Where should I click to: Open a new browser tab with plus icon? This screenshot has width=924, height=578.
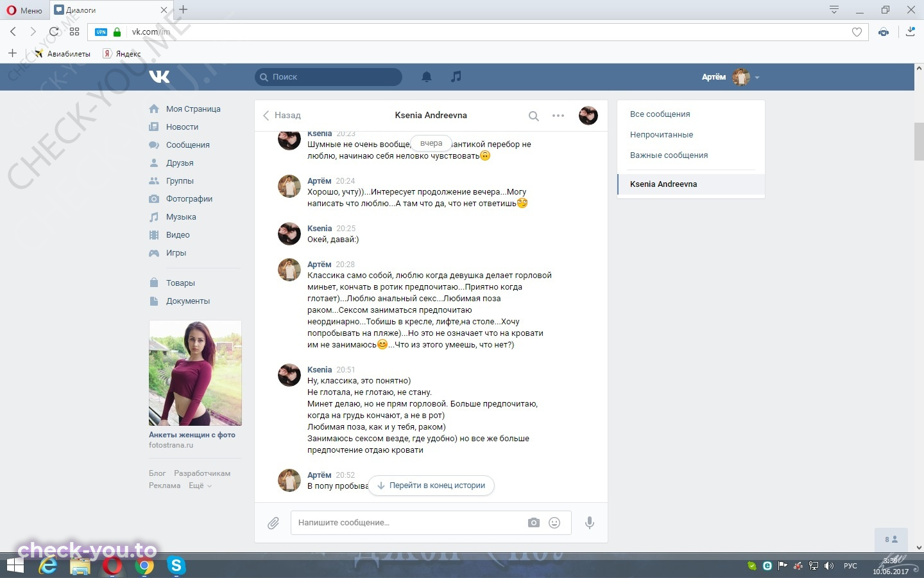click(183, 10)
